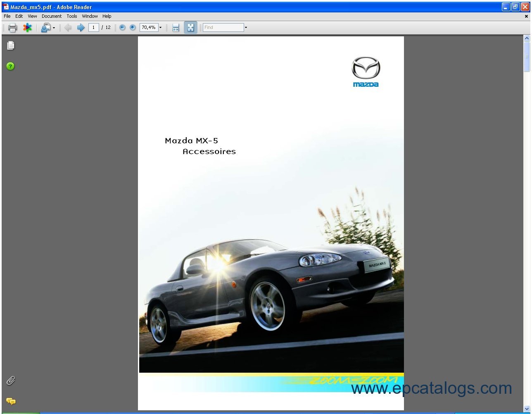Screen dimensions: 532x414
Task: Open the collaboration tool dropdown arrow
Action: pos(54,28)
